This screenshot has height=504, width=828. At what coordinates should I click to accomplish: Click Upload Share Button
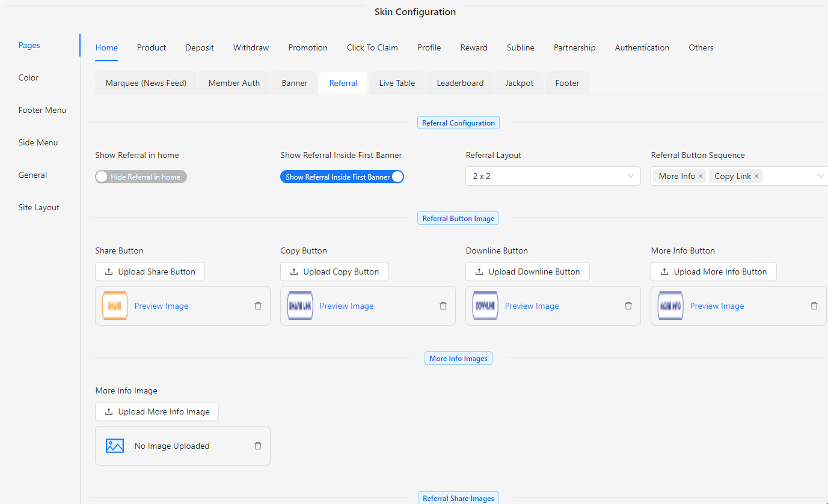pyautogui.click(x=150, y=272)
